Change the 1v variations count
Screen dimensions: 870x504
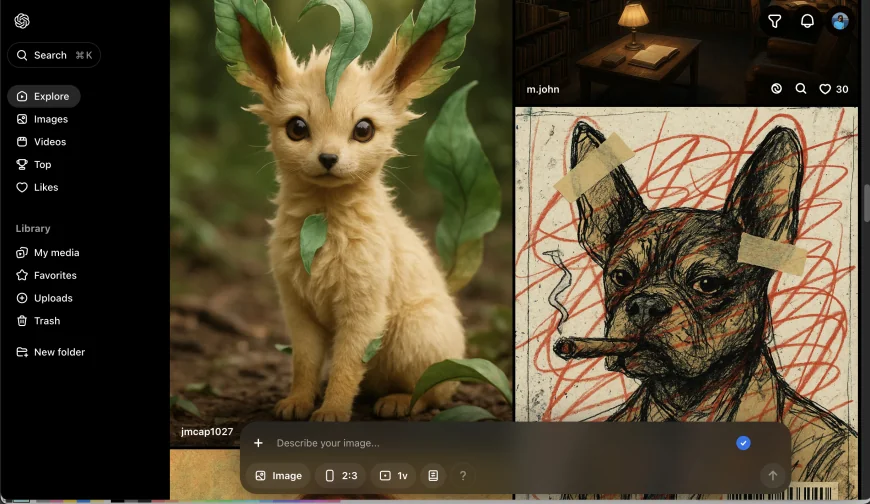[x=393, y=476]
